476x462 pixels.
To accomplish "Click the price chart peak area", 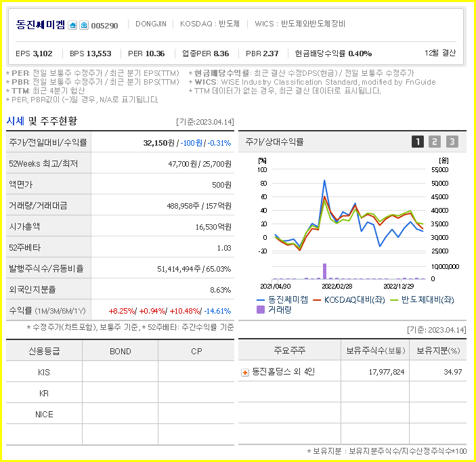I will click(x=324, y=181).
